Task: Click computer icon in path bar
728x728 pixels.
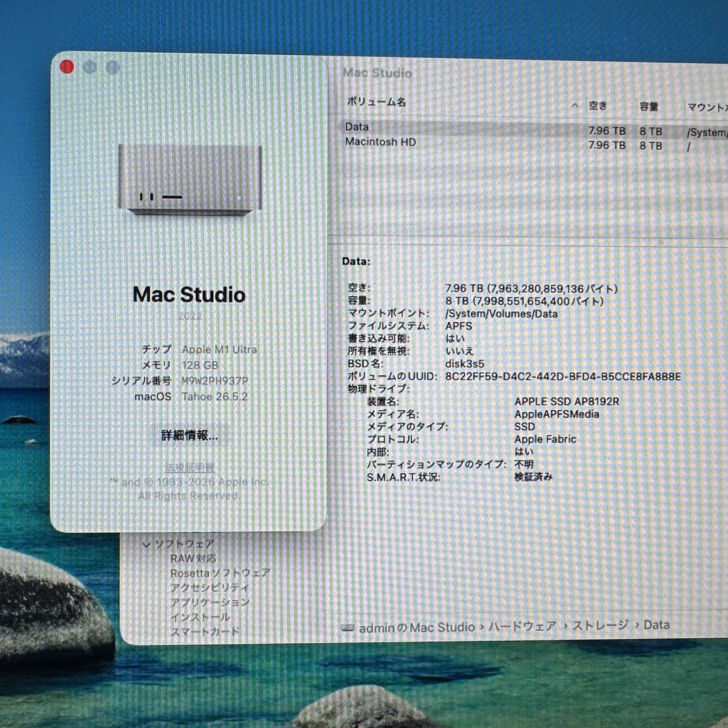Action: 348,628
